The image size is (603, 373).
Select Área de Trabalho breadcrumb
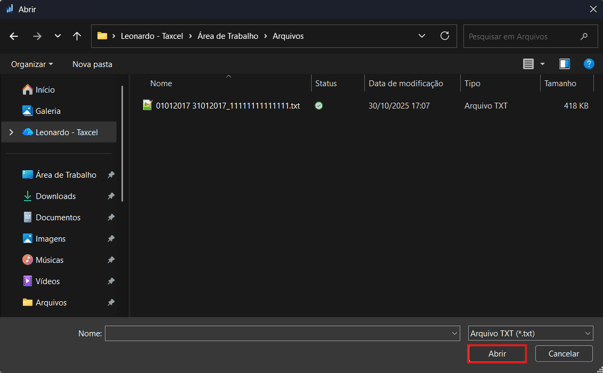pos(228,36)
